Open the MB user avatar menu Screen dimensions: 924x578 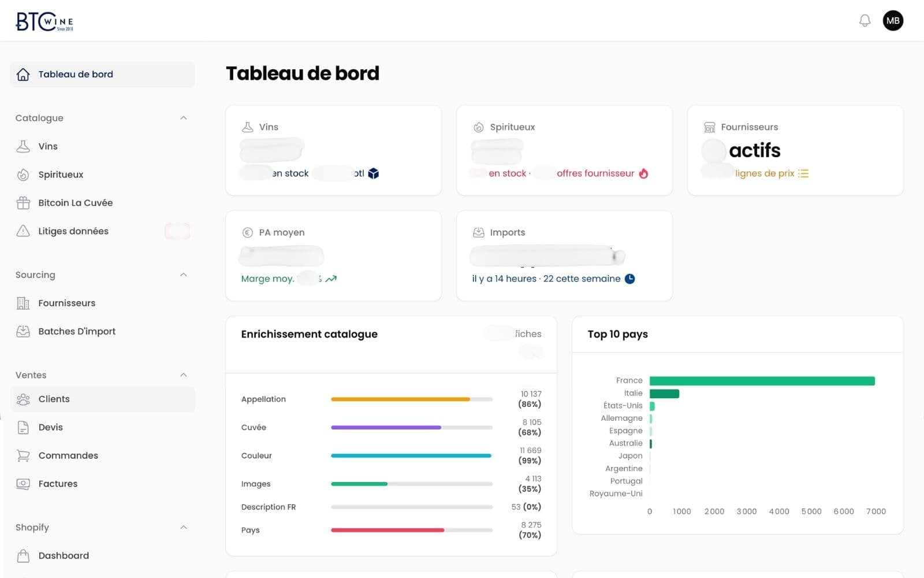pos(893,21)
